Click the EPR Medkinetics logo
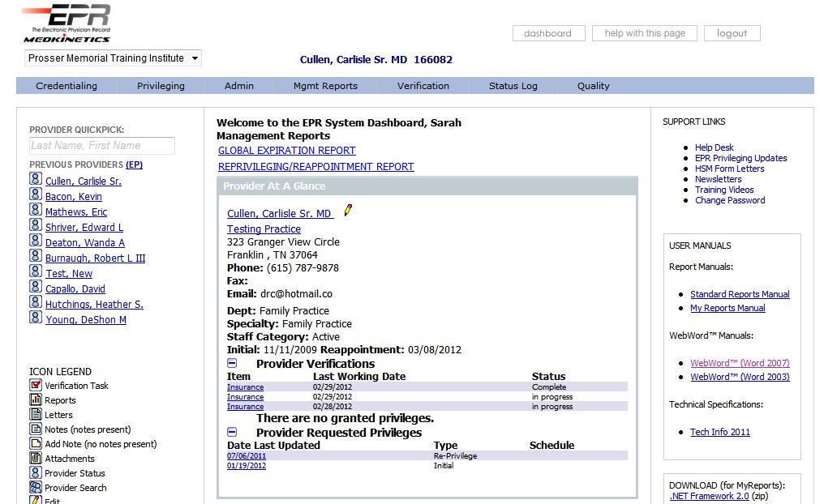This screenshot has width=824, height=504. [x=67, y=23]
